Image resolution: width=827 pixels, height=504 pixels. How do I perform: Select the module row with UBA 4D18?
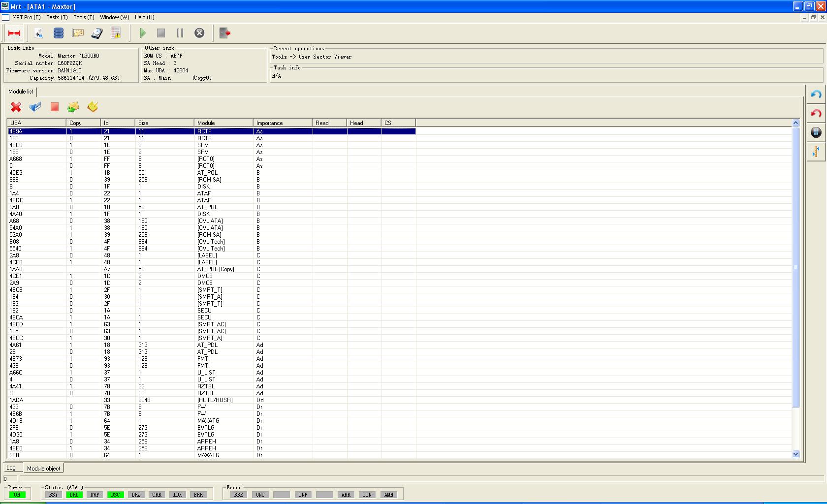212,421
